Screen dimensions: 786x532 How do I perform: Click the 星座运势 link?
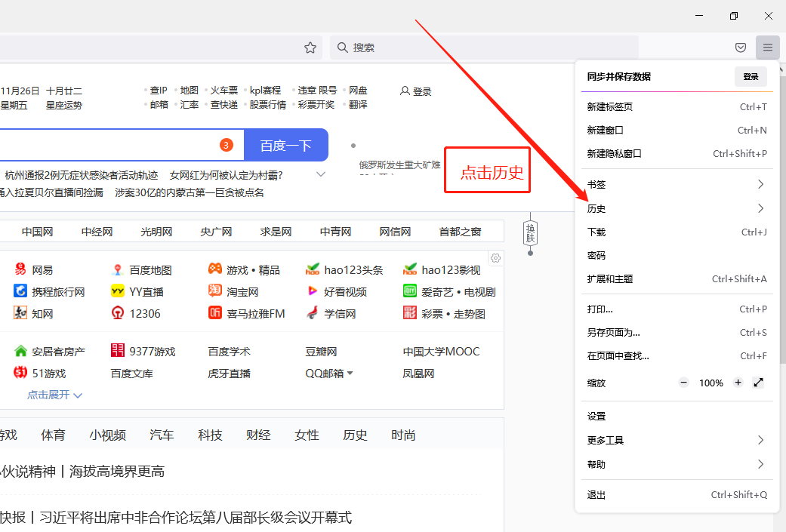[63, 105]
